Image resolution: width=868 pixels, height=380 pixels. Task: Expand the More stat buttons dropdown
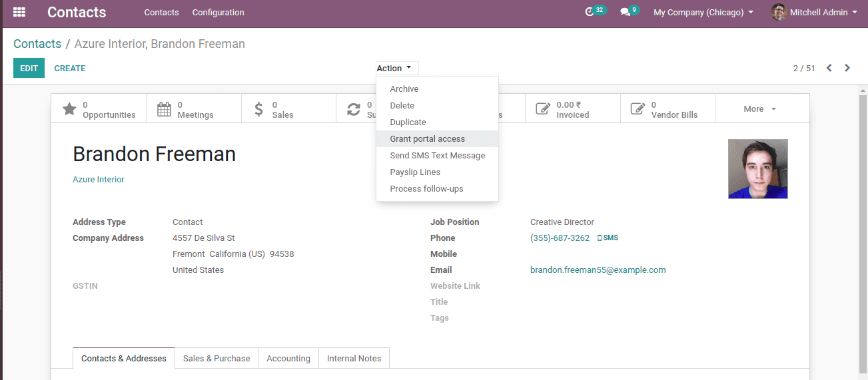(761, 108)
